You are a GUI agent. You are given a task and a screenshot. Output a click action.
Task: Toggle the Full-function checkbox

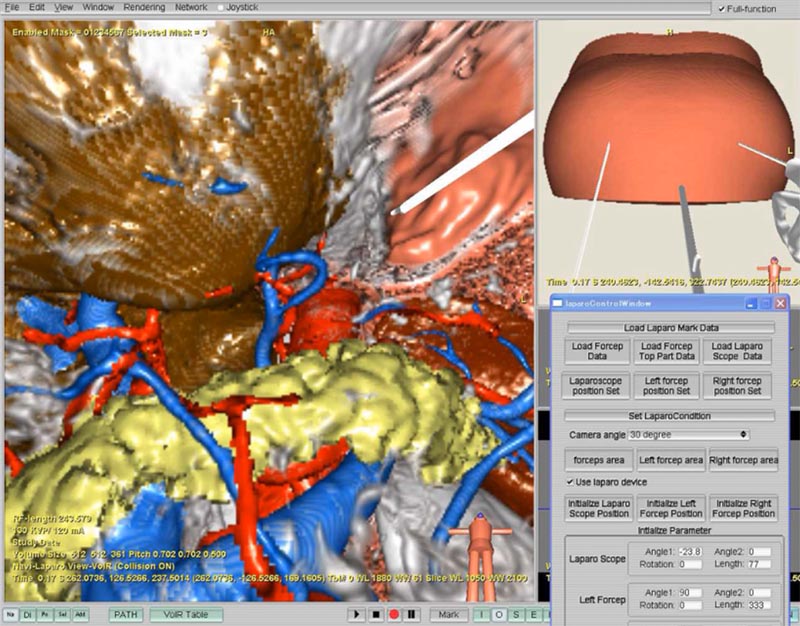(721, 9)
